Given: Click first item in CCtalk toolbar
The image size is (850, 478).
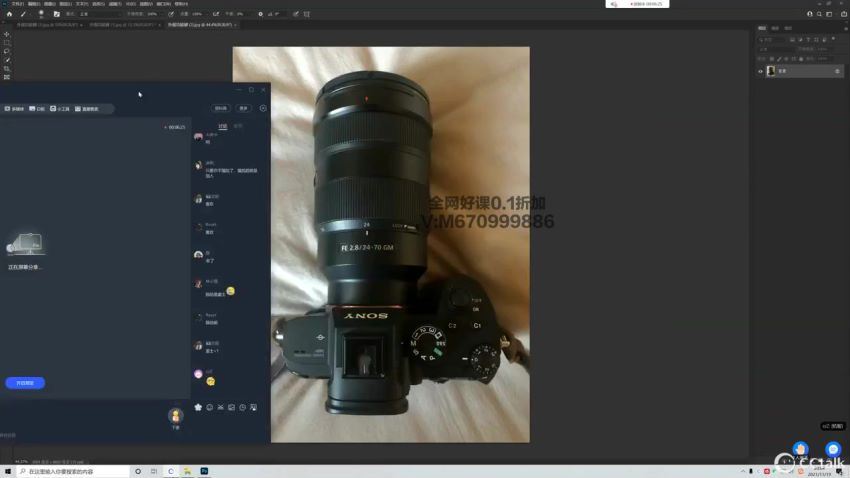Looking at the screenshot, I should (14, 109).
